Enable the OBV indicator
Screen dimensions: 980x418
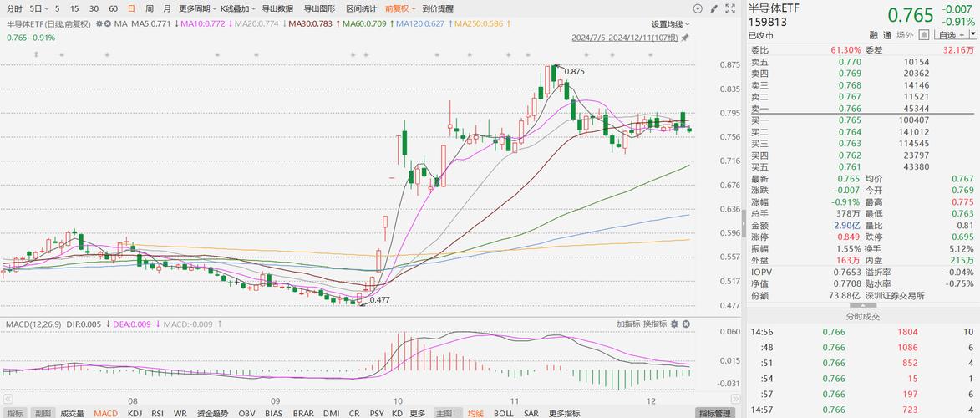pyautogui.click(x=246, y=413)
